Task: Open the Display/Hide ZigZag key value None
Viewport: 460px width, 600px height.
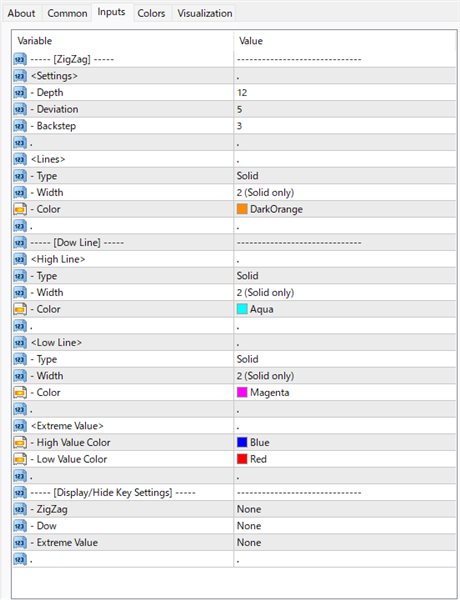Action: [x=345, y=509]
